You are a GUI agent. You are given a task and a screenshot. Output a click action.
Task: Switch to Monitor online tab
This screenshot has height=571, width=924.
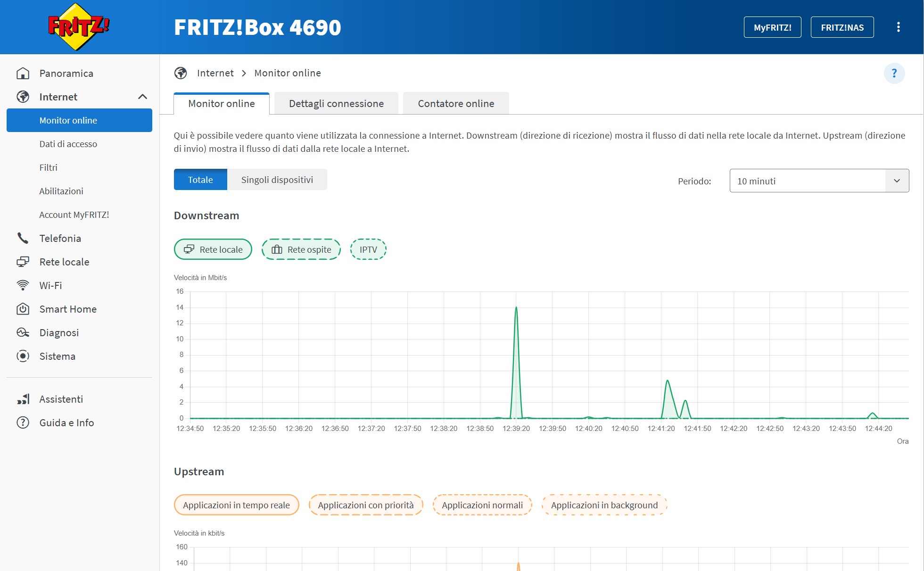click(222, 103)
